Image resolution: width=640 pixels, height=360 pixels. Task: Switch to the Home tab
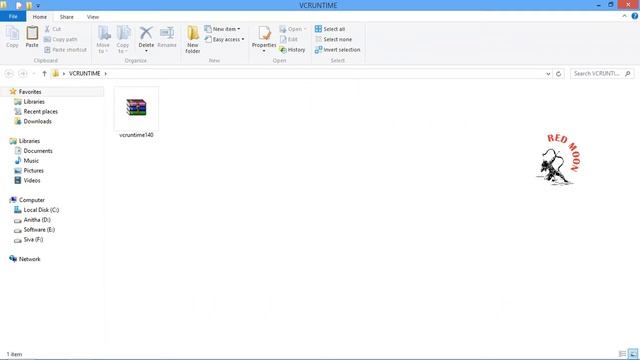coord(40,17)
